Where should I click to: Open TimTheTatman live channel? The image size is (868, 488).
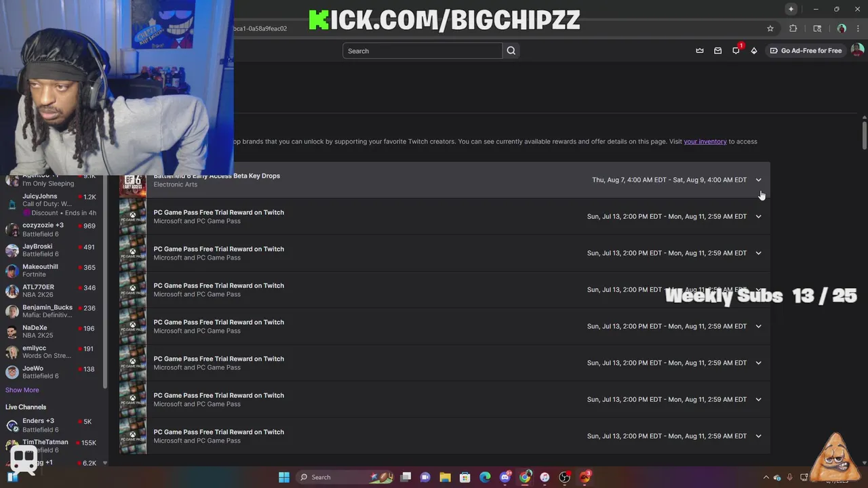(51, 445)
